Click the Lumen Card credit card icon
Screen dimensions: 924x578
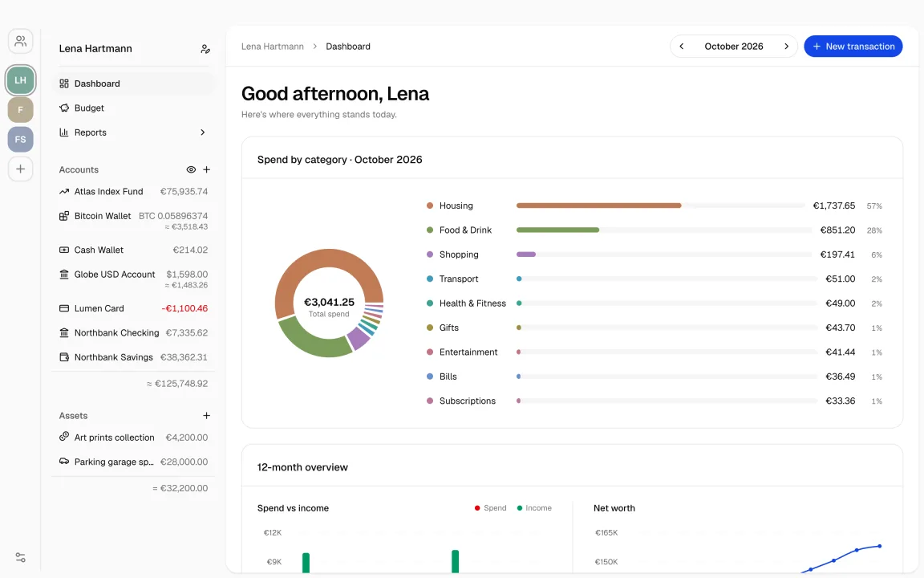[64, 308]
